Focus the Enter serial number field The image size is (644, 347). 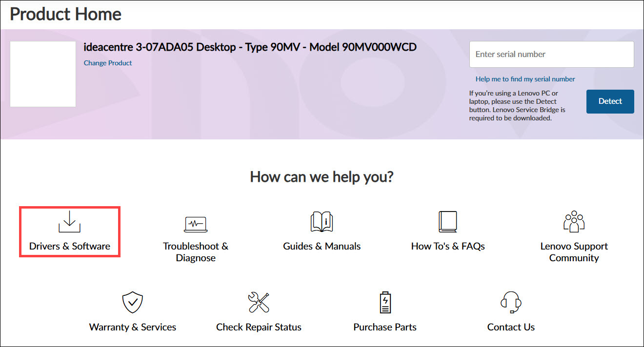551,54
